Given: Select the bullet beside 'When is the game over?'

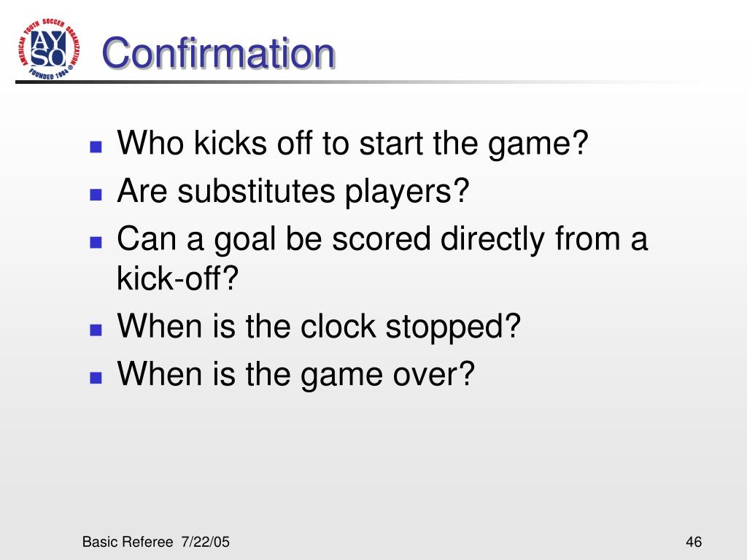Looking at the screenshot, I should pyautogui.click(x=96, y=378).
